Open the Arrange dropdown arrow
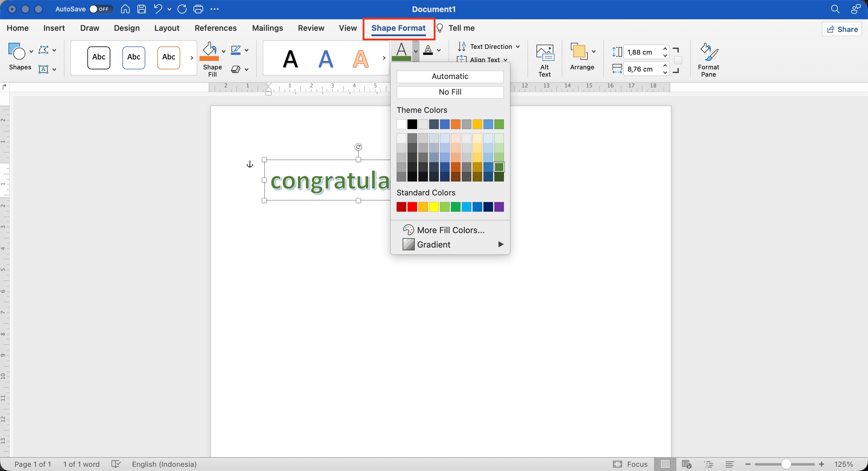The width and height of the screenshot is (868, 471). pyautogui.click(x=594, y=51)
